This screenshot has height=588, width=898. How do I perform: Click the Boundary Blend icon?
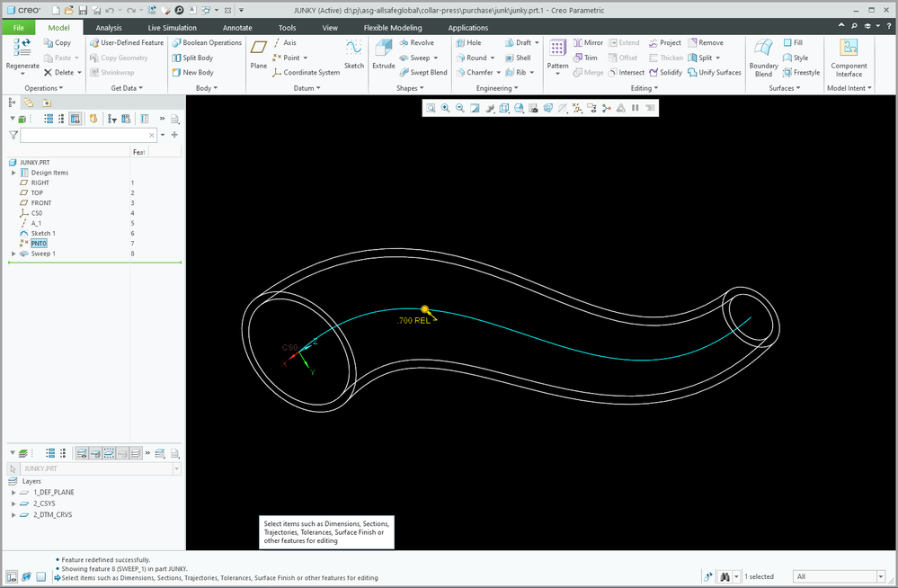click(763, 58)
